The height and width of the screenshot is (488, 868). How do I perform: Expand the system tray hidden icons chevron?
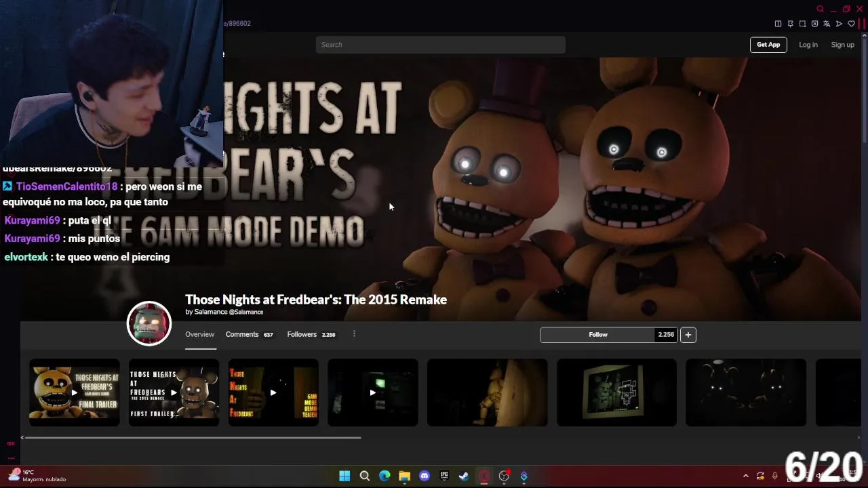tap(746, 476)
